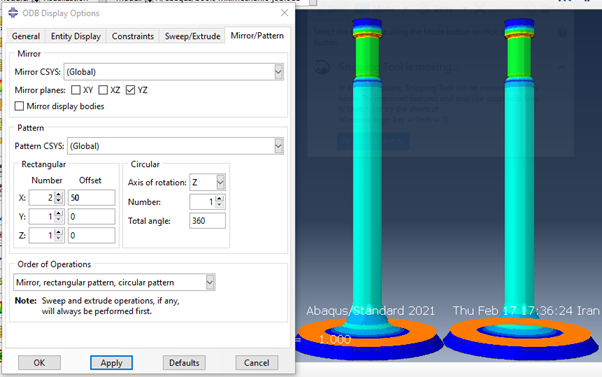Screen dimensions: 602x377
Task: Decrease the Y number stepper
Action: click(58, 219)
